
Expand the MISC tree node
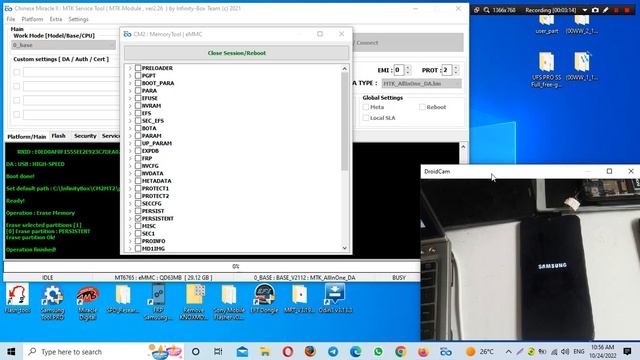tap(130, 226)
